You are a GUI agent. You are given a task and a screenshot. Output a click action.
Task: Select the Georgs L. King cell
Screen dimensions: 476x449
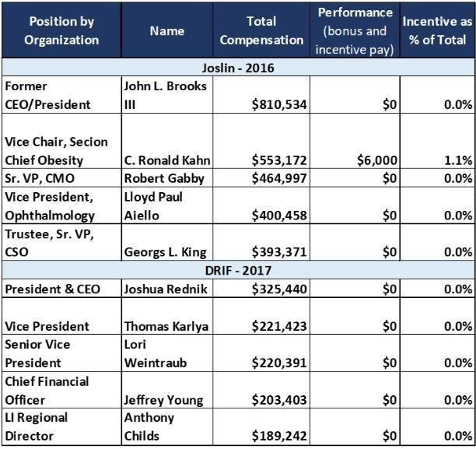167,243
